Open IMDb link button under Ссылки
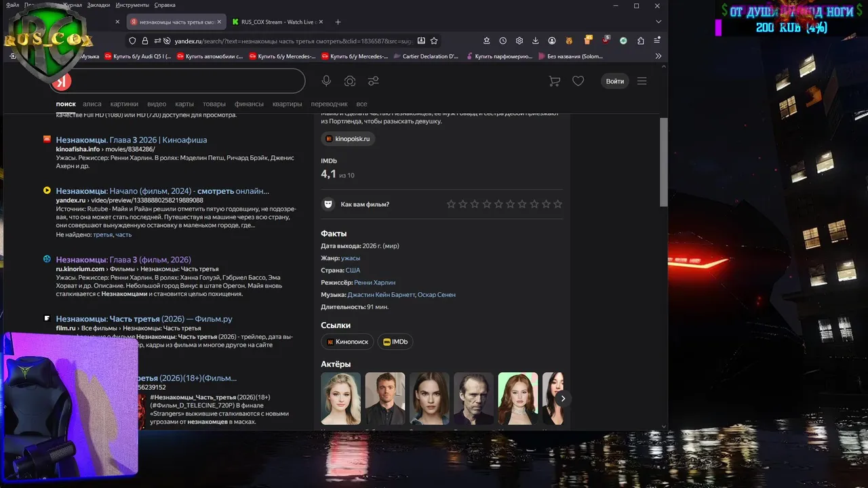The image size is (868, 488). pos(395,342)
